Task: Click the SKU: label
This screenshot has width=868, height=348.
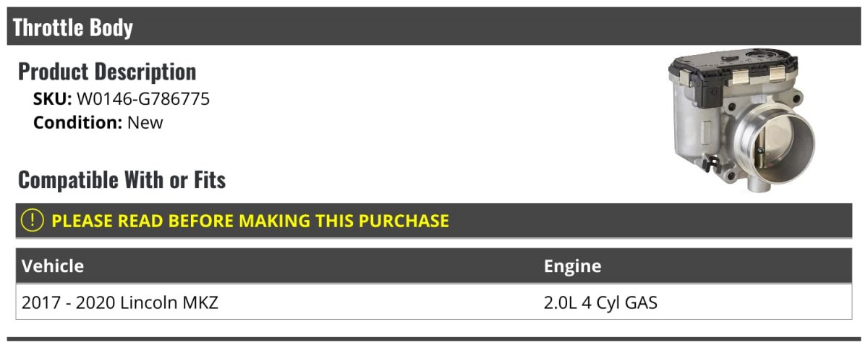Action: coord(52,99)
